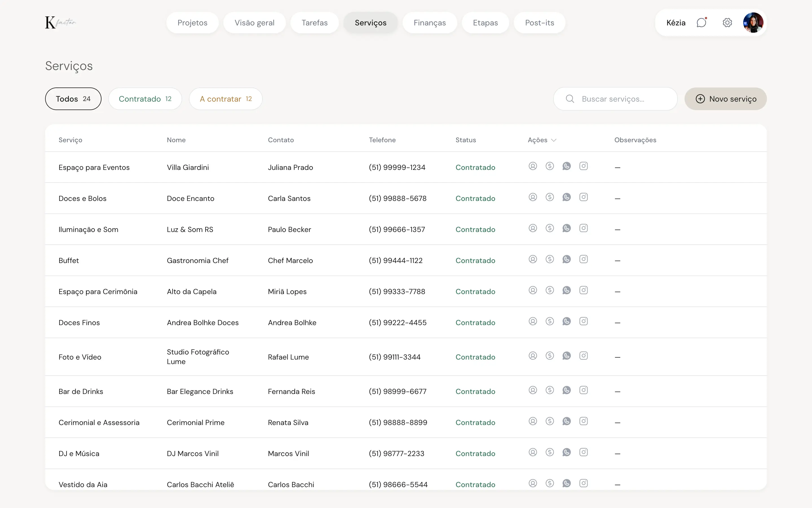
Task: Open Instagram for Alto da Capela row
Action: pyautogui.click(x=584, y=290)
